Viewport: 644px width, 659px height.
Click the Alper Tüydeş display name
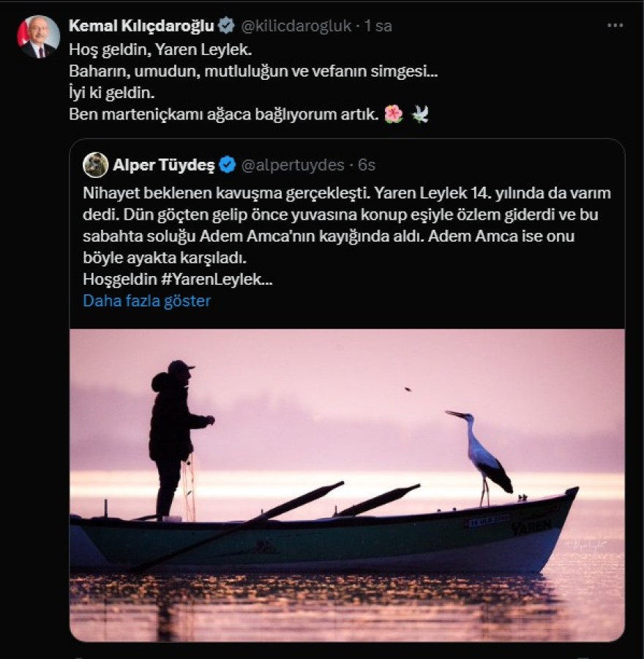pos(163,165)
